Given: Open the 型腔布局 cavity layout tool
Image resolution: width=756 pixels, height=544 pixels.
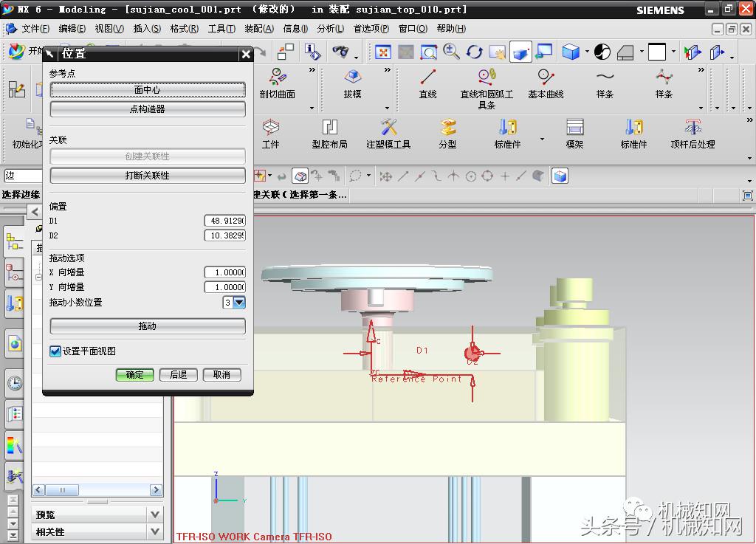Looking at the screenshot, I should (329, 134).
